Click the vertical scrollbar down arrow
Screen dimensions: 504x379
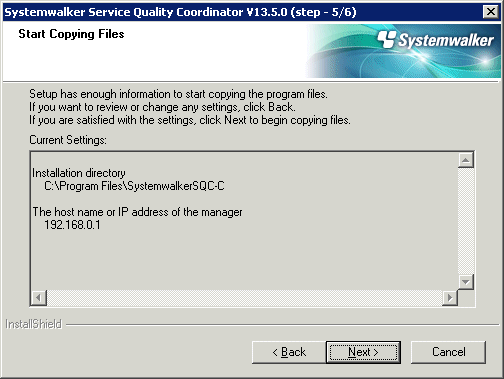[x=466, y=282]
